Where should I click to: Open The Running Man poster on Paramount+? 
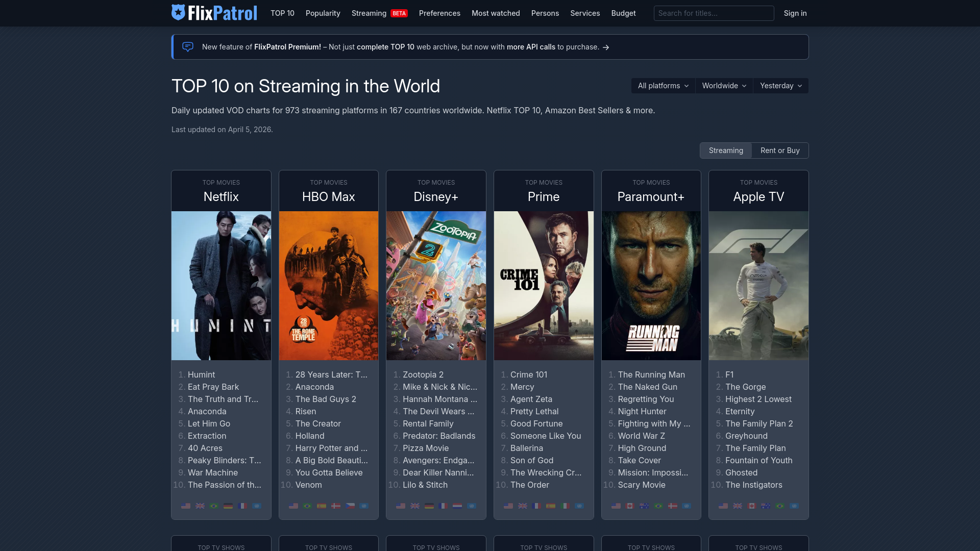click(651, 286)
